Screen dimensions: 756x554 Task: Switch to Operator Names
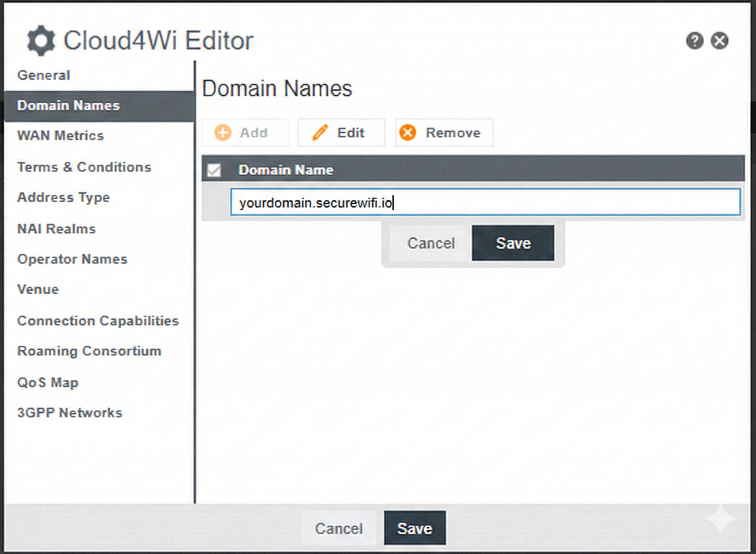(x=72, y=259)
